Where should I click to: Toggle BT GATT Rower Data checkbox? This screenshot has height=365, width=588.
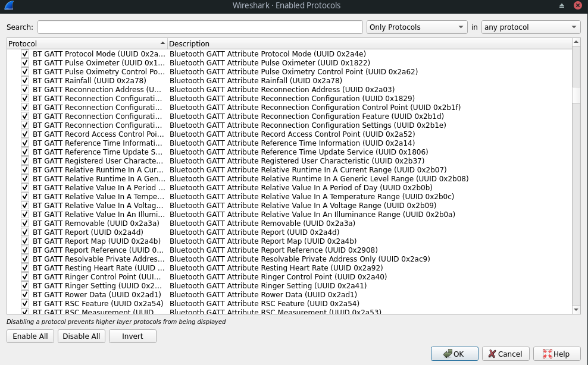pyautogui.click(x=25, y=294)
